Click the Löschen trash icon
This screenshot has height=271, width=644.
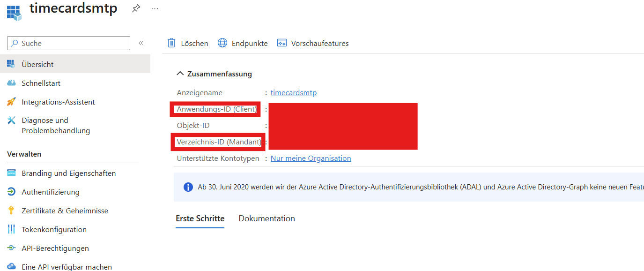click(x=171, y=43)
